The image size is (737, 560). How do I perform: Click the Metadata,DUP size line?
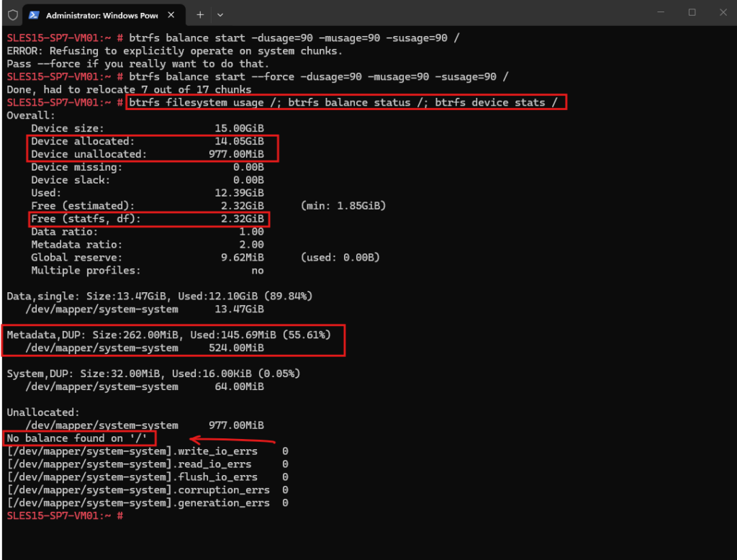(168, 335)
